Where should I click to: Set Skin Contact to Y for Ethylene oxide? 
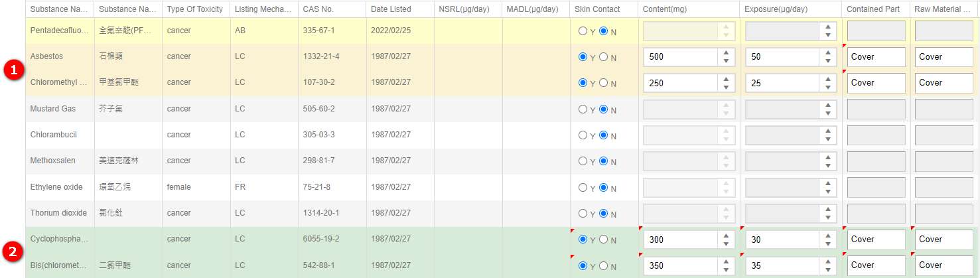[583, 188]
